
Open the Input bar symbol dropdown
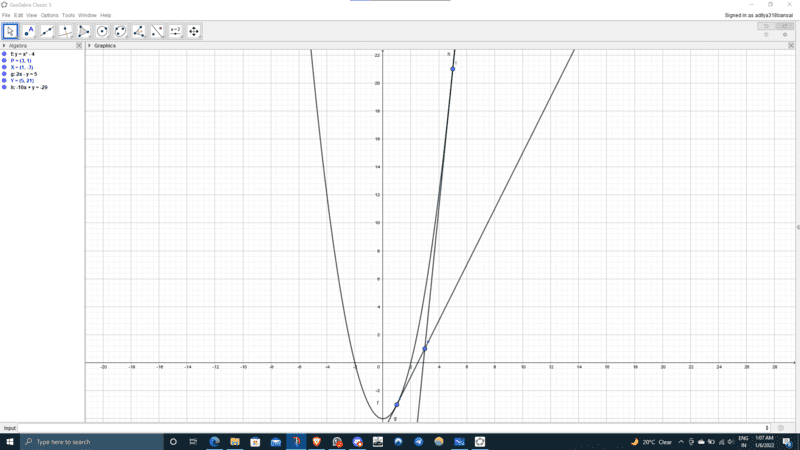point(767,428)
